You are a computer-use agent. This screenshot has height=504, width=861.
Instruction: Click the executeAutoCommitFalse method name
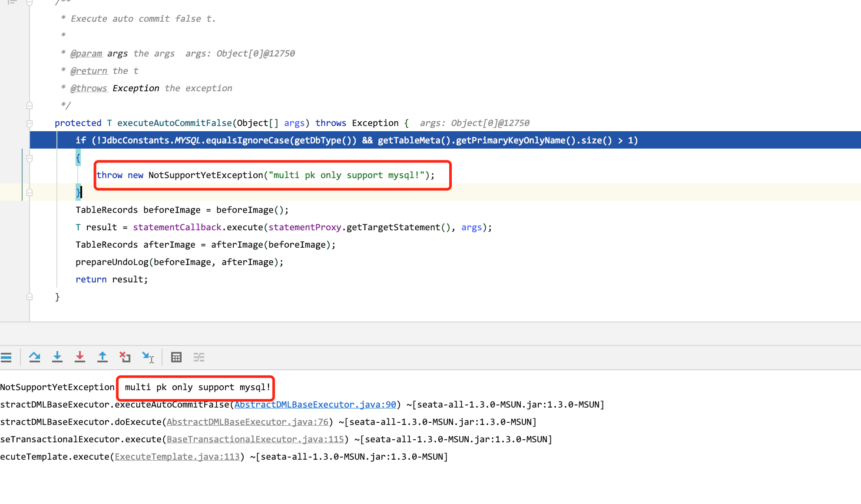coord(175,123)
